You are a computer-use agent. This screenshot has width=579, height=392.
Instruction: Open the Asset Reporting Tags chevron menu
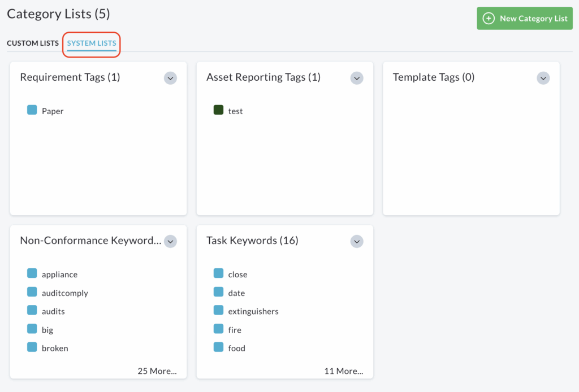[x=357, y=79]
